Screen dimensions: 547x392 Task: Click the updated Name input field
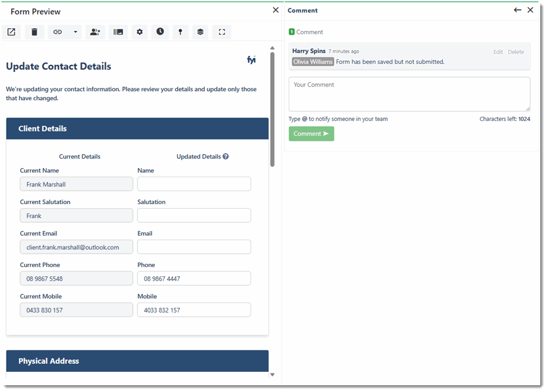click(194, 184)
